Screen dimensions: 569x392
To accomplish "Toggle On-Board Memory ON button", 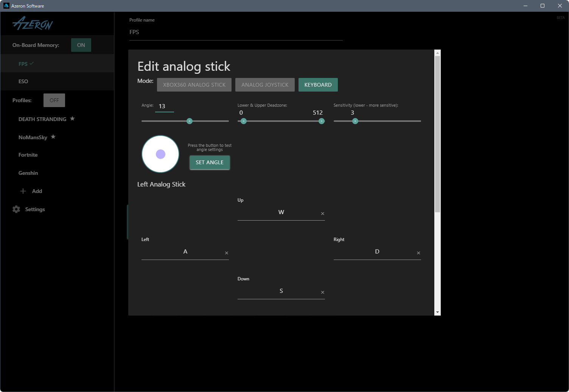I will pos(81,45).
